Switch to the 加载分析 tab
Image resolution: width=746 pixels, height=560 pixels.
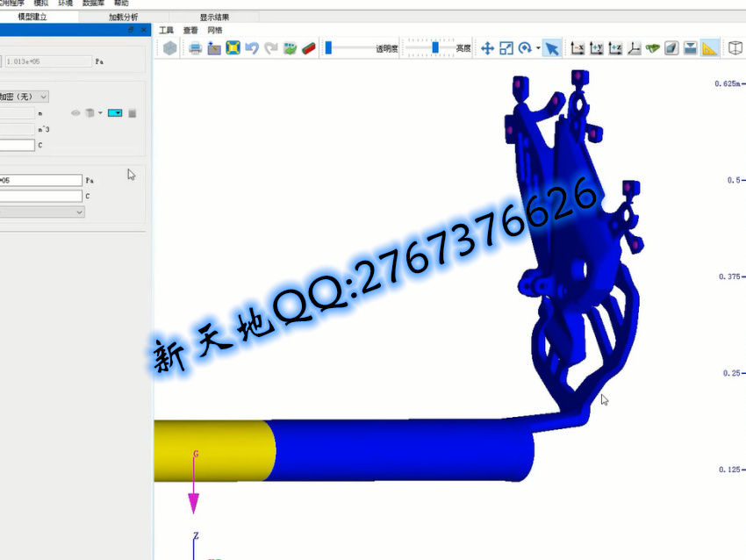coord(123,17)
